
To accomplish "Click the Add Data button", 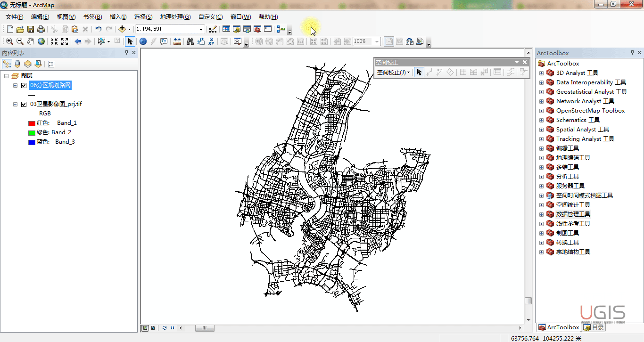I will (x=122, y=29).
